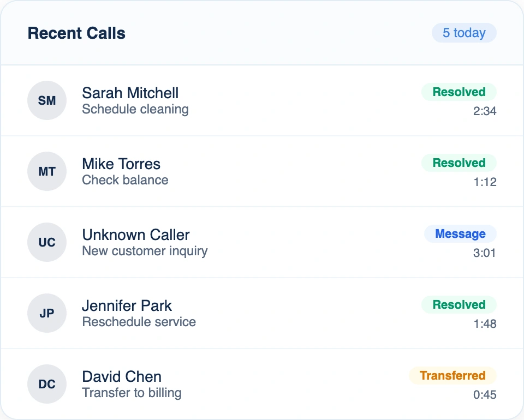Click David Chen's DC avatar
The width and height of the screenshot is (524, 420).
tap(47, 384)
